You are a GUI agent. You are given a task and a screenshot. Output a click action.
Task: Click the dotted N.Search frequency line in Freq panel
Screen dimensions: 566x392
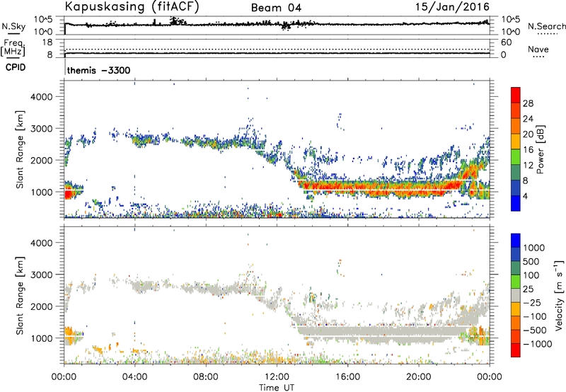(277, 49)
